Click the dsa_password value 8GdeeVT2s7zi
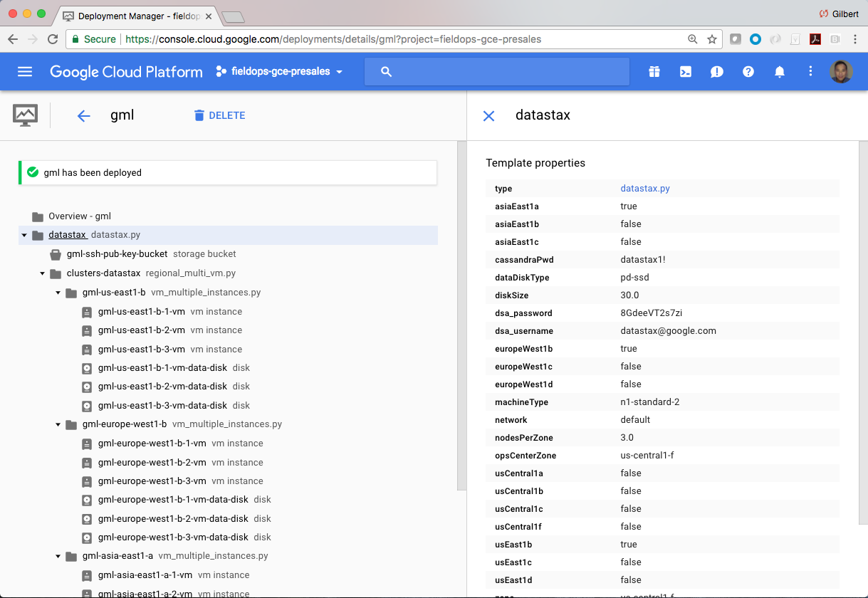Image resolution: width=868 pixels, height=598 pixels. 652,313
